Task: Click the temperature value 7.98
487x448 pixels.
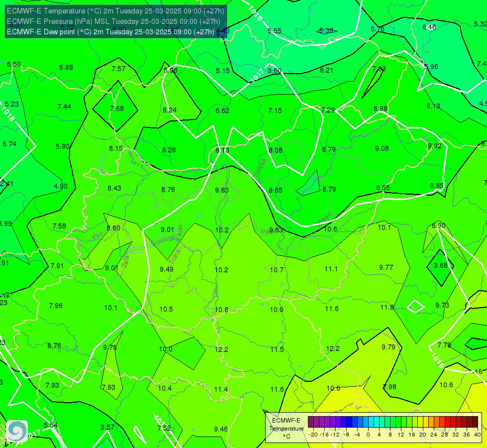Action: [390, 387]
